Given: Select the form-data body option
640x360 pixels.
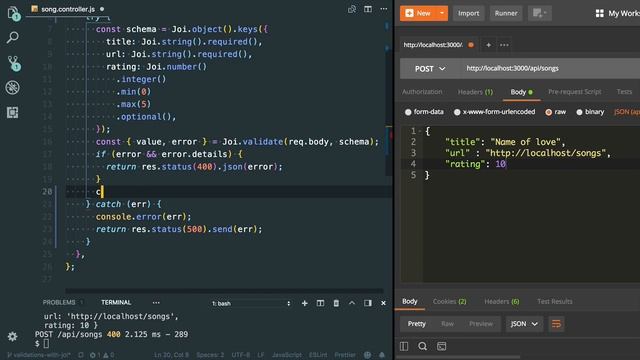Looking at the screenshot, I should coord(408,112).
